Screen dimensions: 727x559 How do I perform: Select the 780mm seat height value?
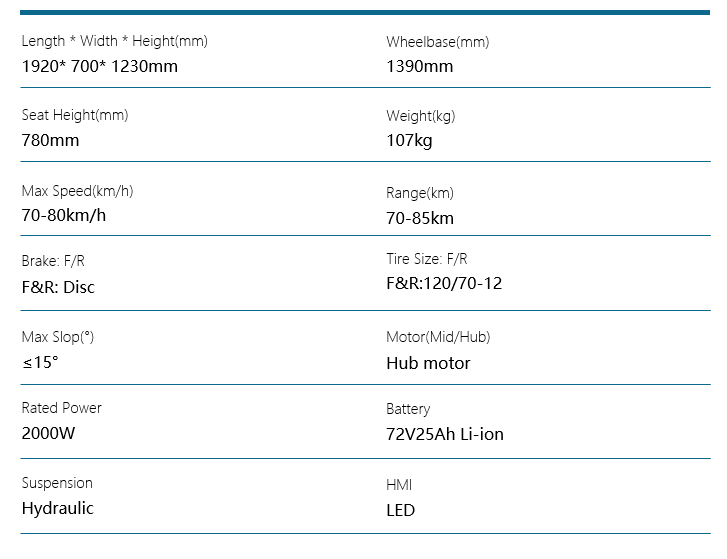pos(50,140)
